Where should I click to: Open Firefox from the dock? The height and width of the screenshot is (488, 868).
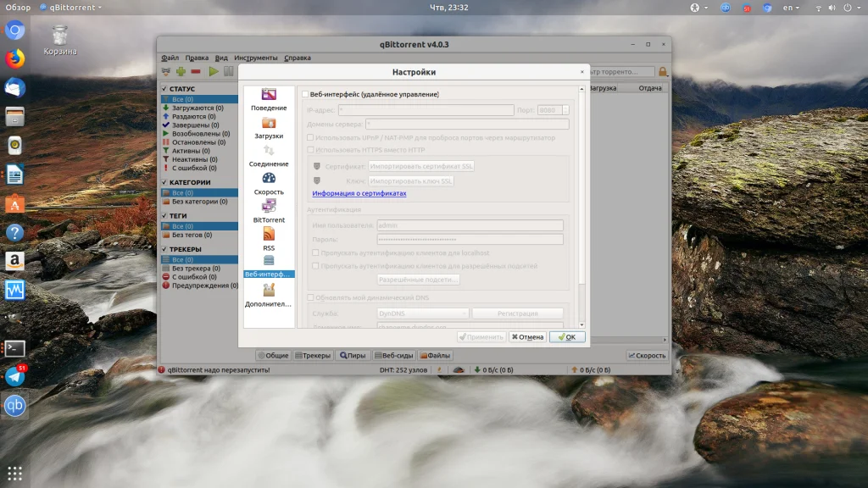coord(15,58)
